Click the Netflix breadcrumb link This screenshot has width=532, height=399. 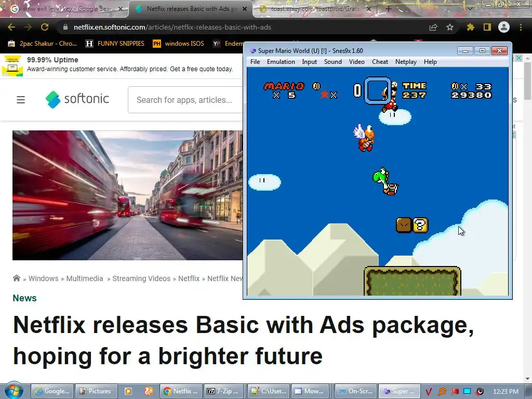189,278
